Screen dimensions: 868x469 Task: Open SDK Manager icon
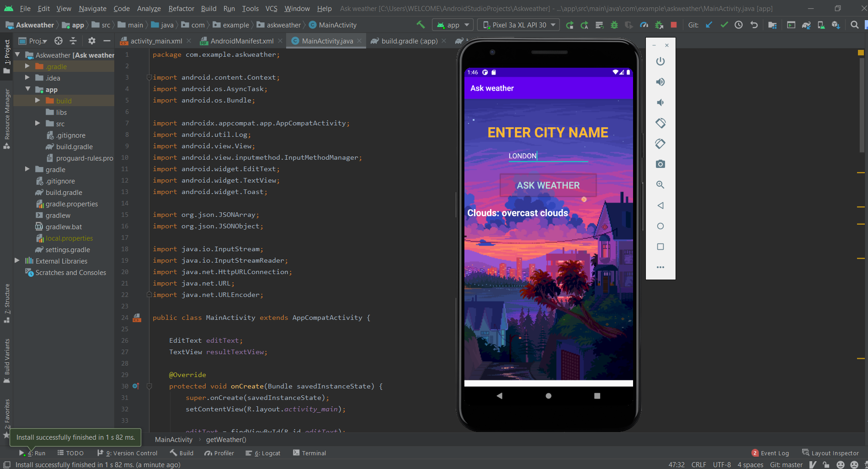coord(836,25)
